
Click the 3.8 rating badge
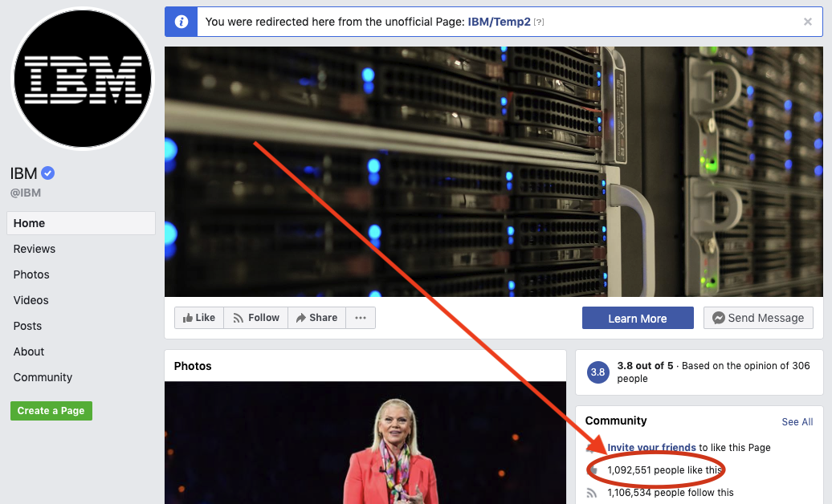[x=598, y=372]
